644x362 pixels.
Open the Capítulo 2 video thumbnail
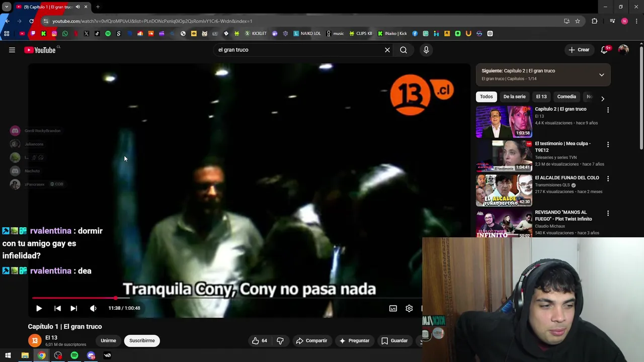pyautogui.click(x=504, y=122)
